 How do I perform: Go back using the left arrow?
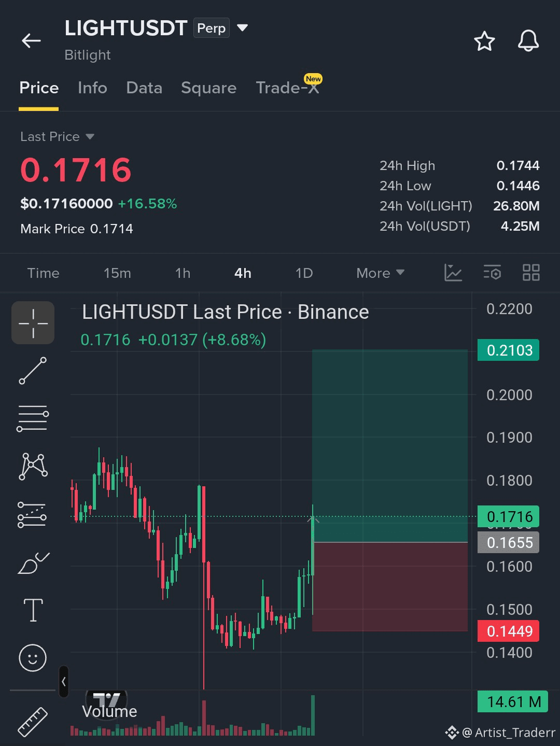click(31, 40)
